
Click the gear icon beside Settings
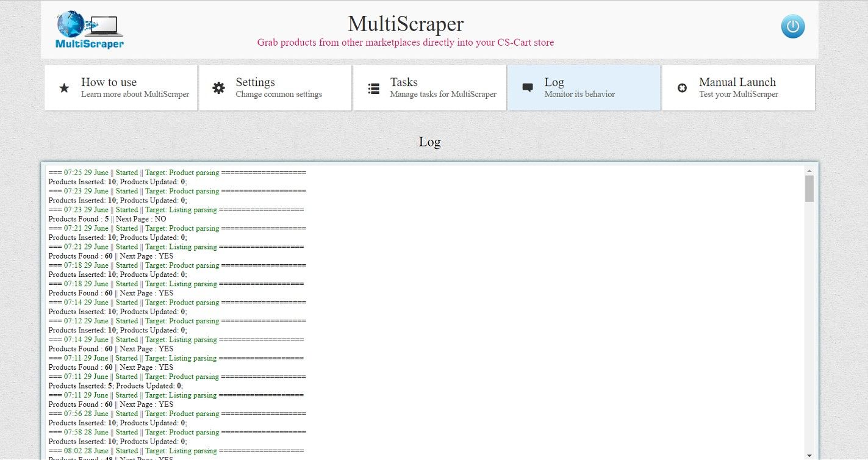218,88
